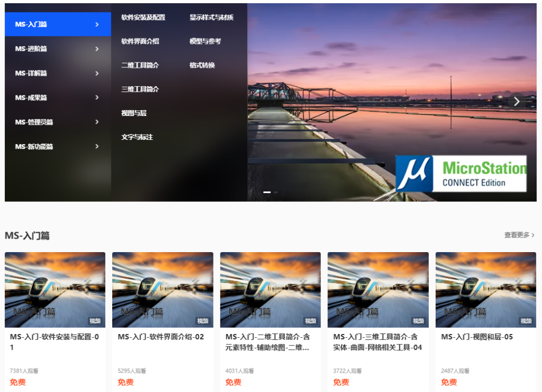Select 显示样式与材质 in the submenu
Viewport: 542px width, 392px height.
[211, 17]
